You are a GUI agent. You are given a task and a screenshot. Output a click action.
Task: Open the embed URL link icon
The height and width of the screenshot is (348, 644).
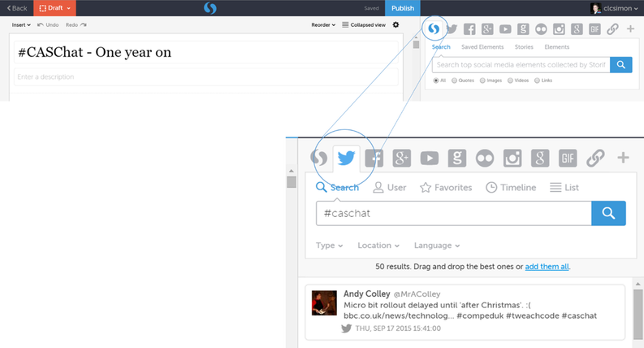(596, 158)
